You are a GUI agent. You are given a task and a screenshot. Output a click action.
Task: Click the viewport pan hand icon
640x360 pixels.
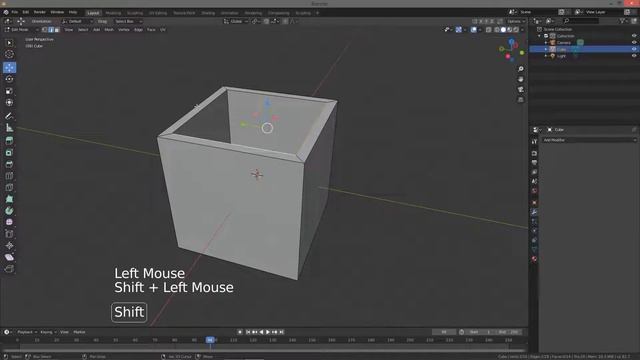520,79
